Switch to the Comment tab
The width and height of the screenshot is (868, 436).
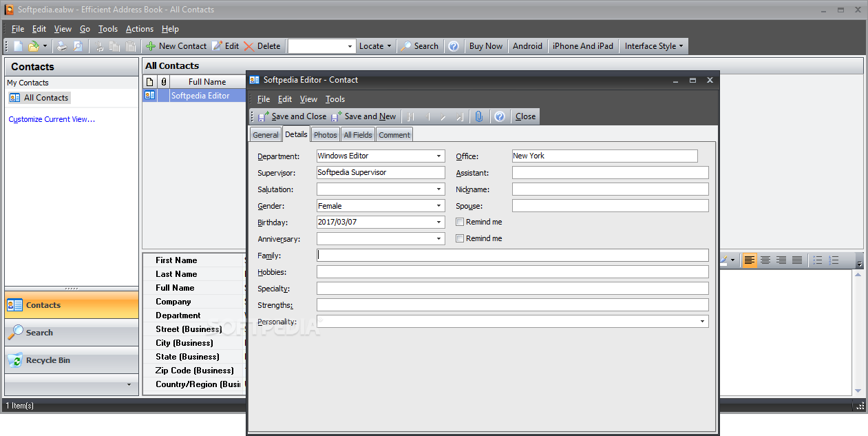(394, 135)
